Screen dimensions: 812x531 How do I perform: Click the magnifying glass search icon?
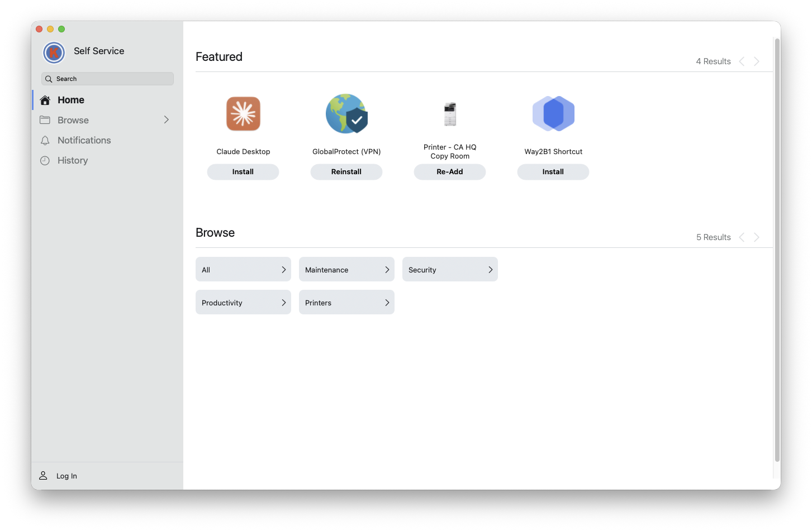click(49, 79)
